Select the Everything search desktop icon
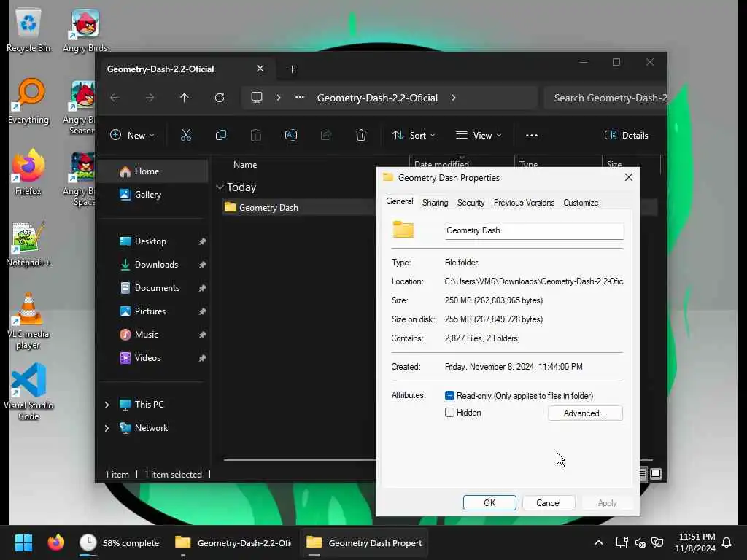 pos(28,101)
